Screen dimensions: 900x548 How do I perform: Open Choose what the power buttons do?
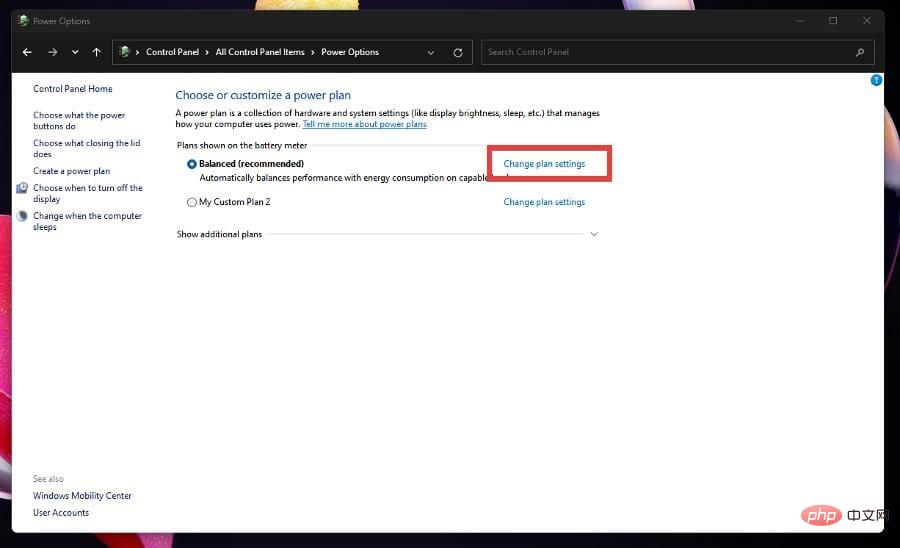79,121
